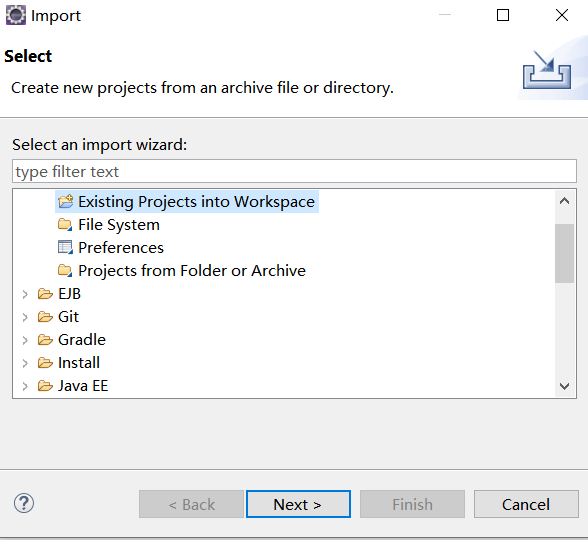Select the Java EE label
Screen dimensions: 588x540
pyautogui.click(x=83, y=386)
